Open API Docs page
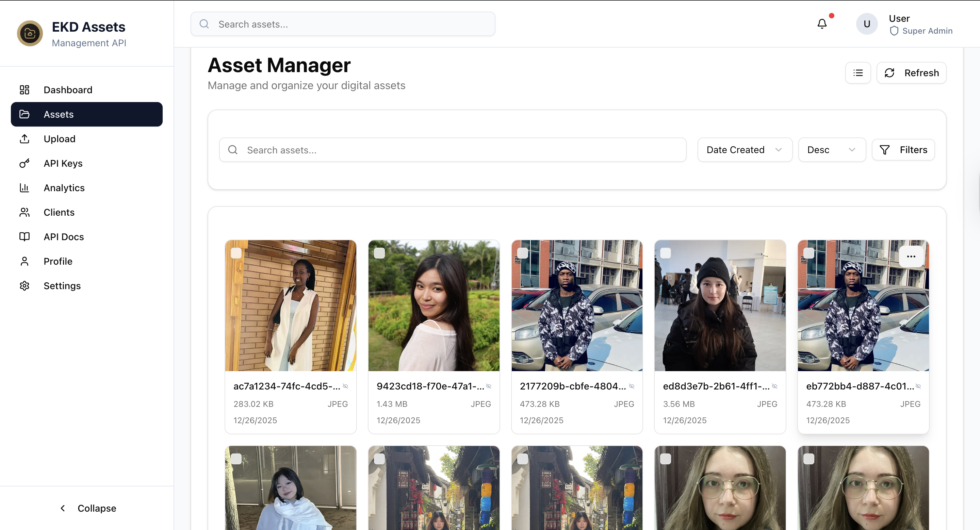The image size is (980, 530). click(87, 237)
